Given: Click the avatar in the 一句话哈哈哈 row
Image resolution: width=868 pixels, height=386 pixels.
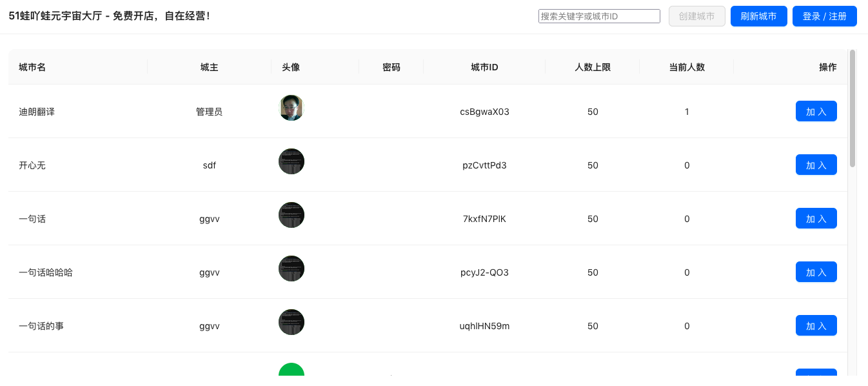Looking at the screenshot, I should tap(291, 269).
